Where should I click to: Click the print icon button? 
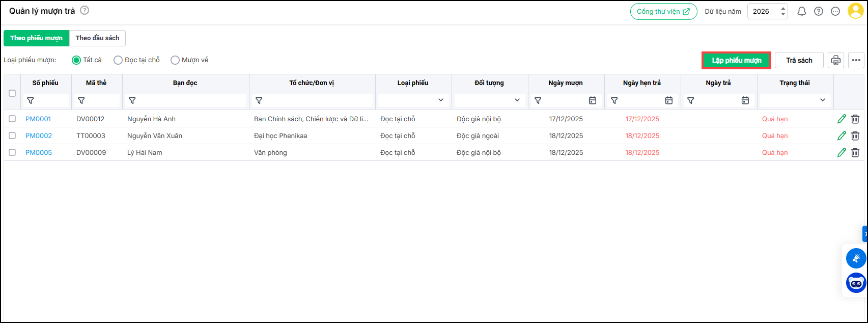click(835, 60)
